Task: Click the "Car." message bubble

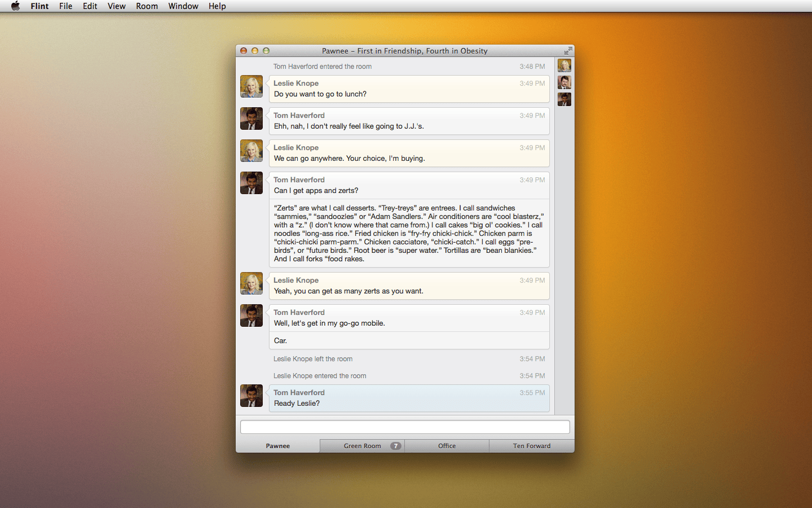Action: click(x=409, y=341)
